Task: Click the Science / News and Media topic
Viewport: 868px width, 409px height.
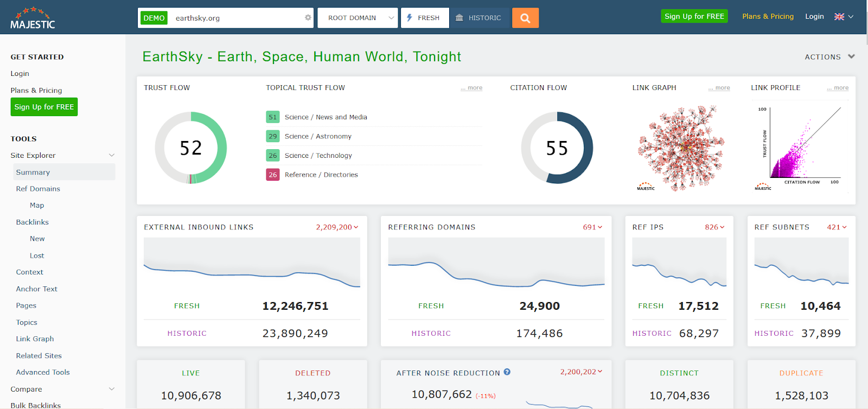Action: (326, 117)
